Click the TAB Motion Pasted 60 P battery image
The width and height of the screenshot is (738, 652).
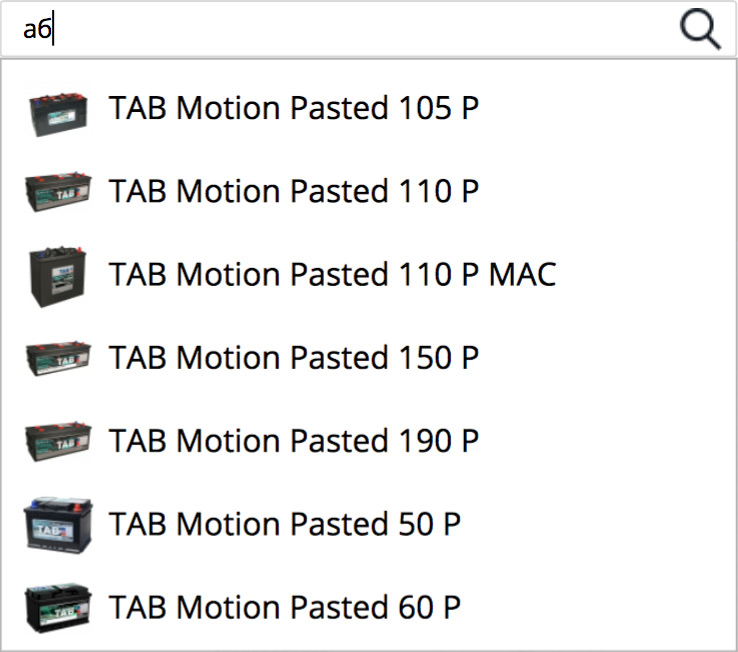click(x=58, y=608)
